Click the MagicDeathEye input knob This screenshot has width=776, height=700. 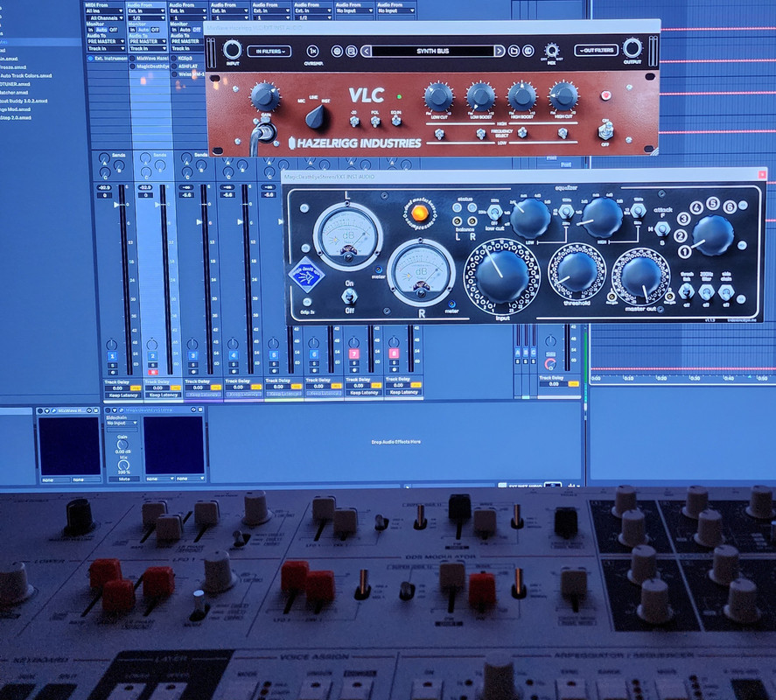(502, 277)
